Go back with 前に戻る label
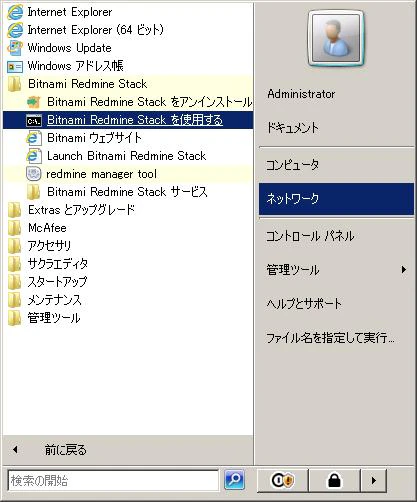Screen dimensions: 417x502 (x=66, y=450)
